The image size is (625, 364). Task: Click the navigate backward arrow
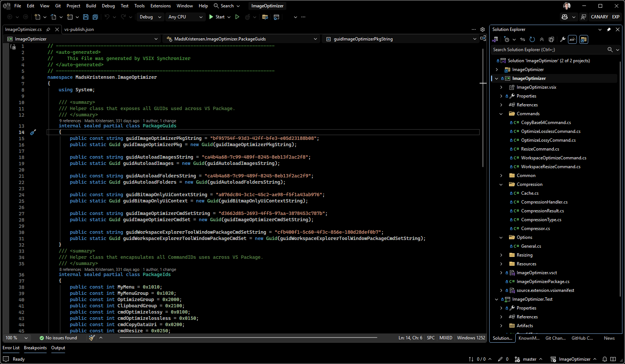click(9, 17)
